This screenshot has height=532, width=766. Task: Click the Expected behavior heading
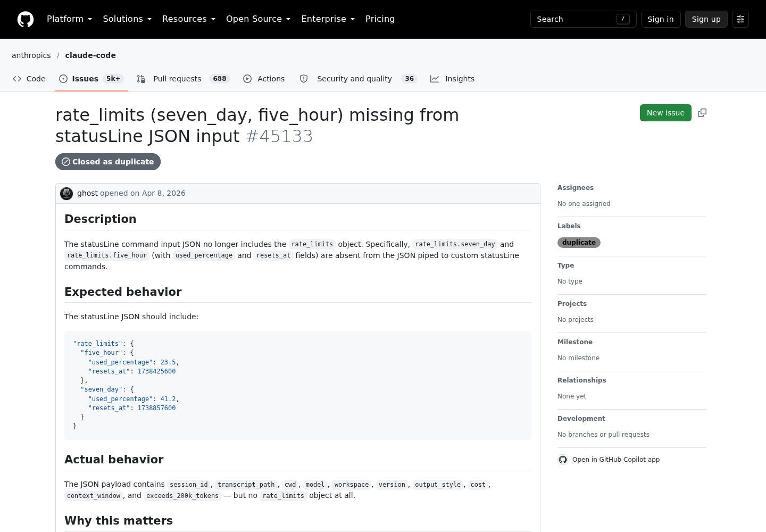(x=123, y=292)
